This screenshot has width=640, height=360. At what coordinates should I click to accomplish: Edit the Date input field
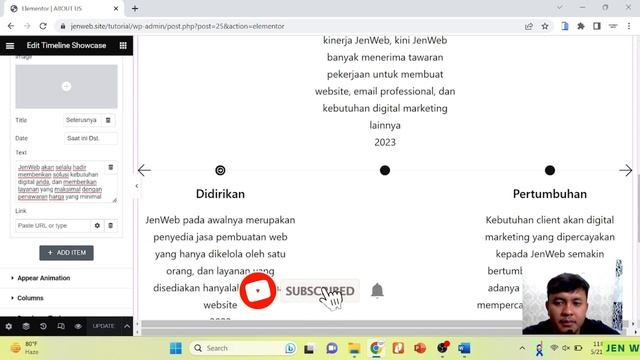tap(91, 138)
